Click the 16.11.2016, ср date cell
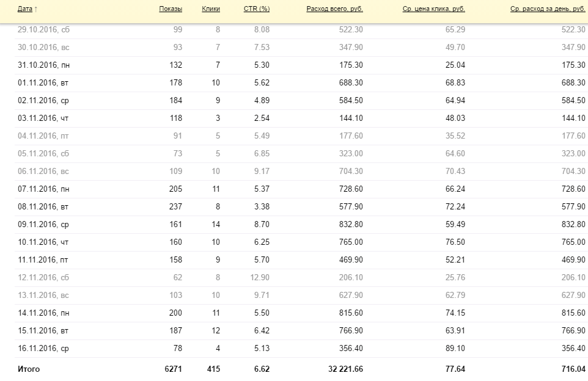Viewport: 588px width, 381px height. click(43, 349)
